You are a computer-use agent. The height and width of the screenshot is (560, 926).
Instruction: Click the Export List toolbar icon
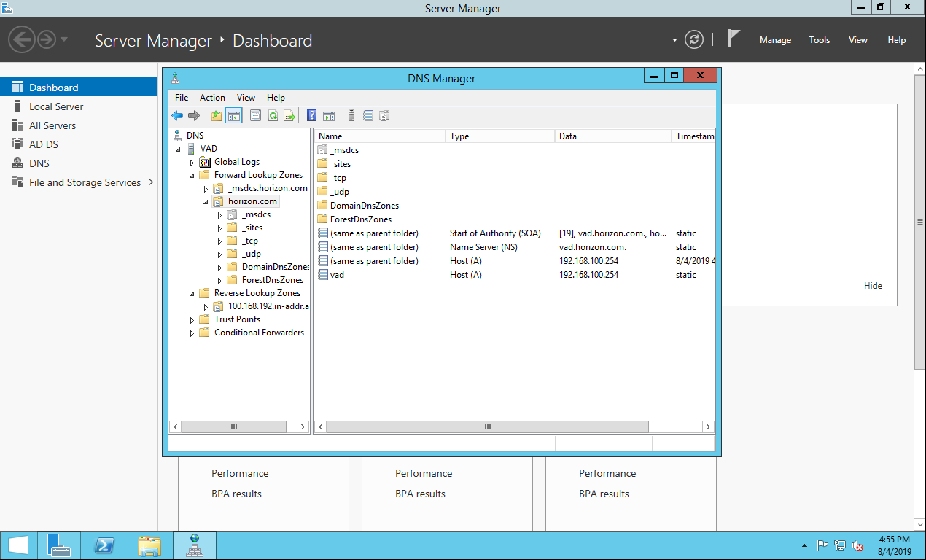pos(289,115)
